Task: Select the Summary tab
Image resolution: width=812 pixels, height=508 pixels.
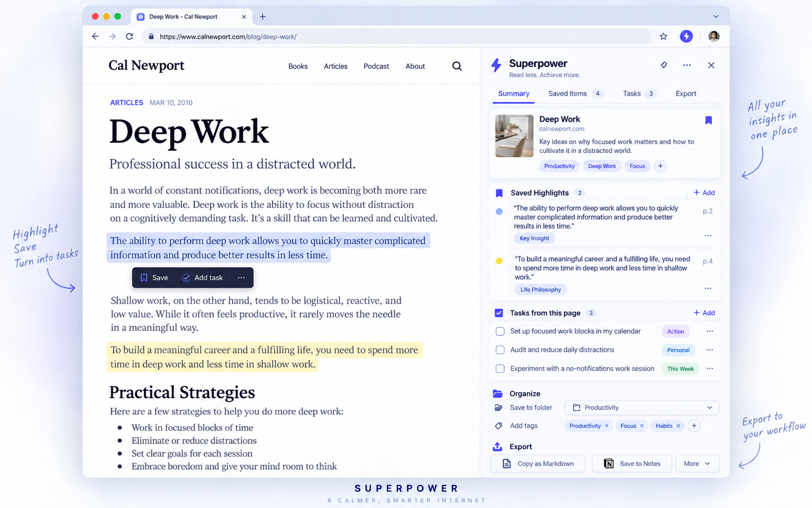Action: coord(514,94)
